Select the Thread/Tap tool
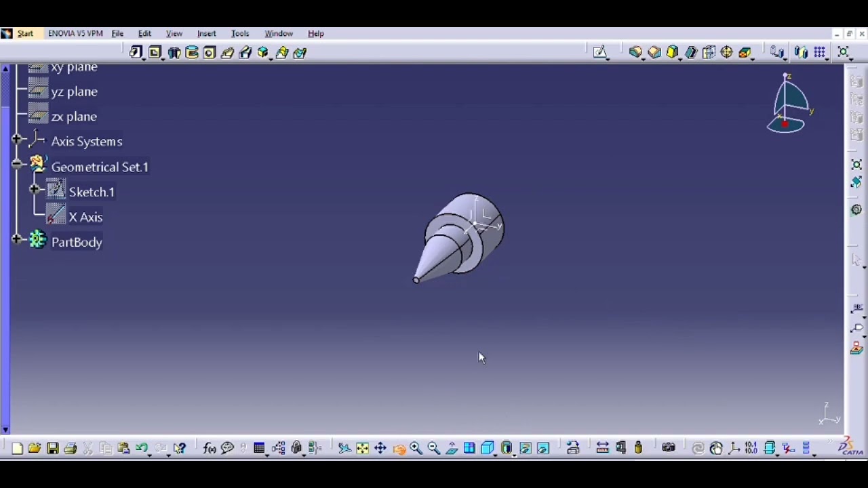 pyautogui.click(x=726, y=52)
